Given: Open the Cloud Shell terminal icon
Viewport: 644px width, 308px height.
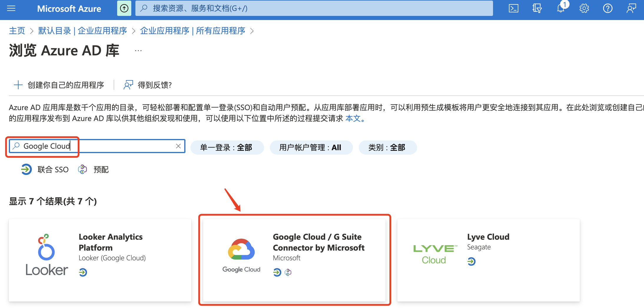Looking at the screenshot, I should (514, 8).
